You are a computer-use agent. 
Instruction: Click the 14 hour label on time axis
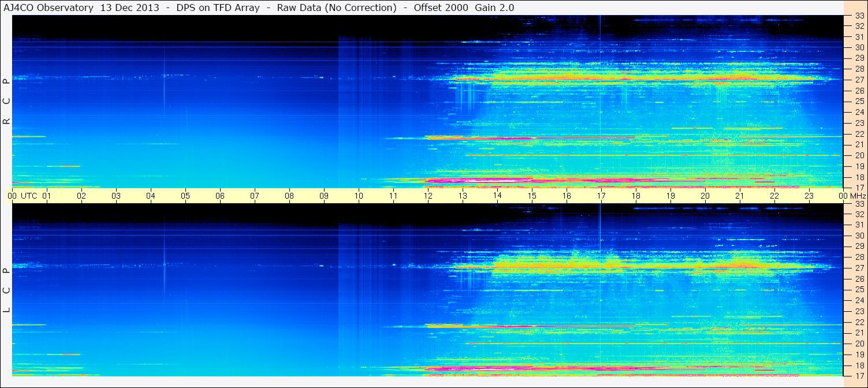497,196
